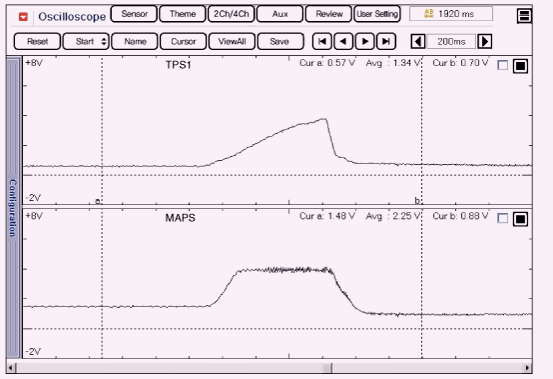Click the ViewAll button
Image resolution: width=553 pixels, height=379 pixels.
click(232, 42)
